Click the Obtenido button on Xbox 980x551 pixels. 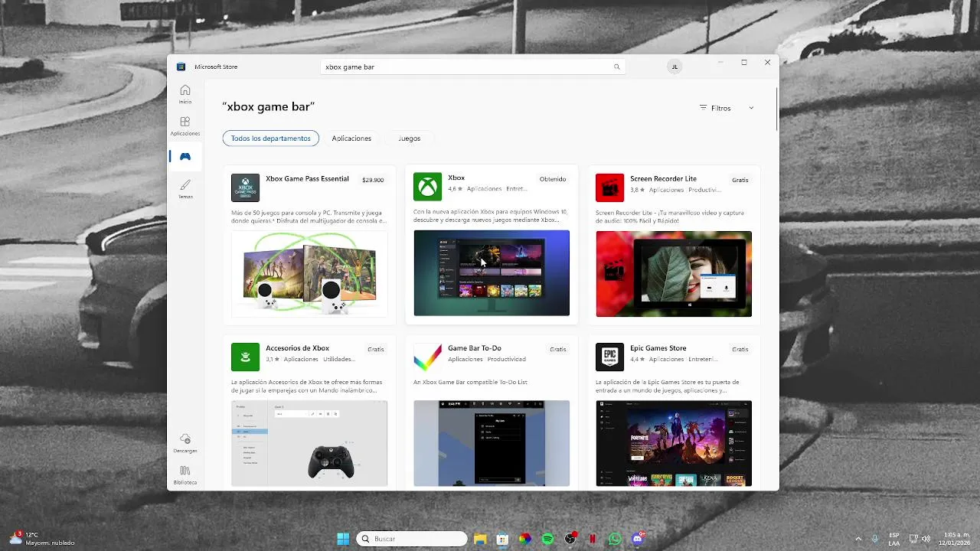click(x=553, y=179)
